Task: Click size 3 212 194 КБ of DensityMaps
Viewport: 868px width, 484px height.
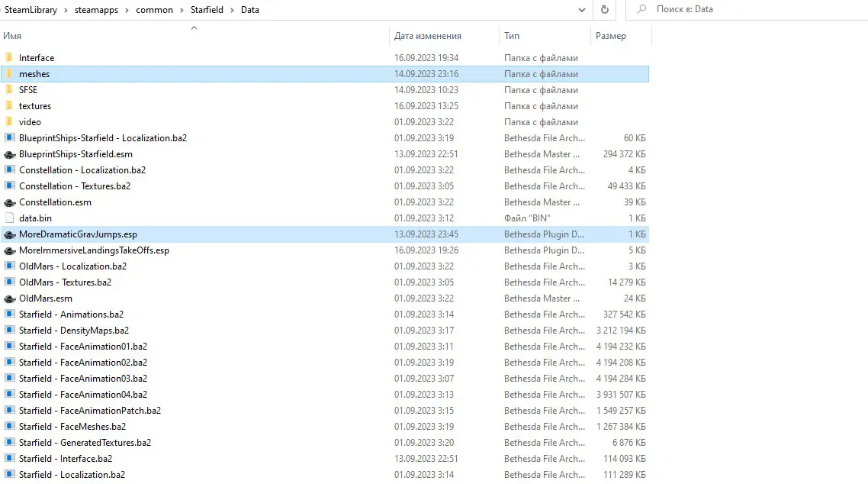Action: [621, 331]
